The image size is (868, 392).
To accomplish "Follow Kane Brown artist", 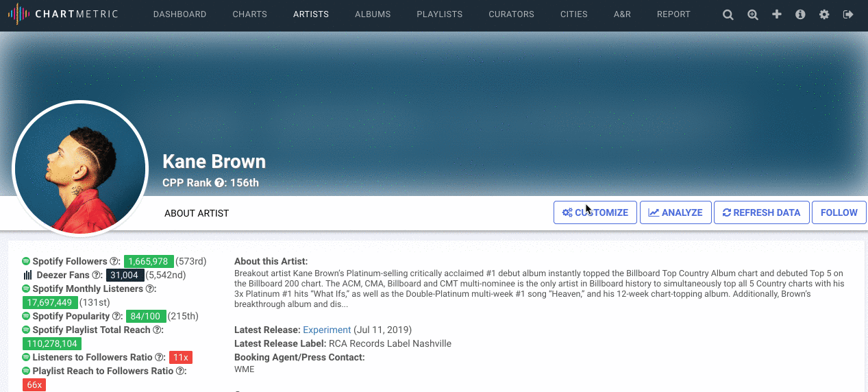I will pyautogui.click(x=839, y=212).
